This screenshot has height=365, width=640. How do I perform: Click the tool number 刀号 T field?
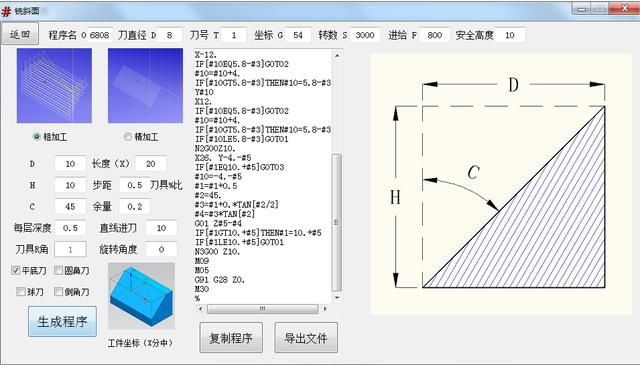(234, 35)
